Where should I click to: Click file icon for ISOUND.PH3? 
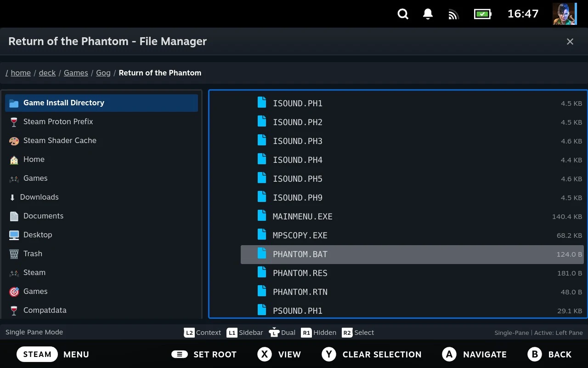[x=262, y=141]
